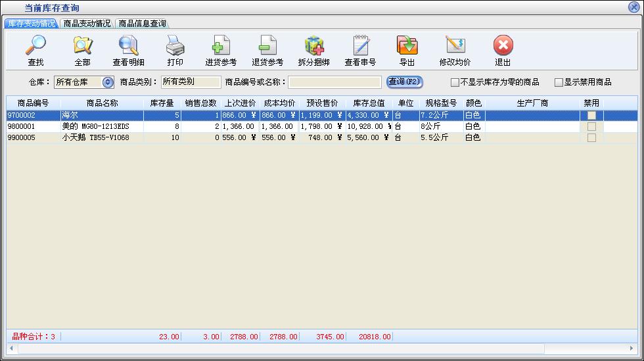Switch to 商品变动情况 tab

point(87,24)
